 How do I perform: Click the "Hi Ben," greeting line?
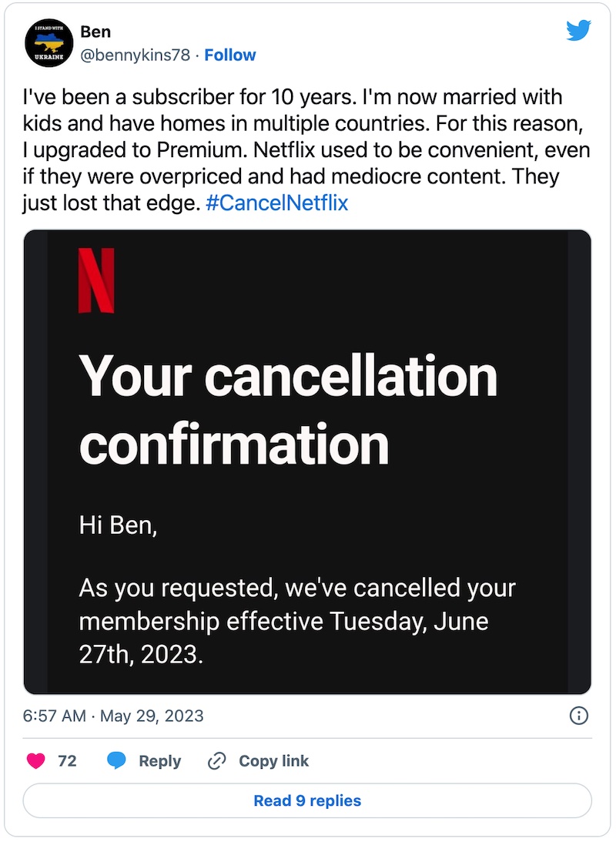(x=118, y=527)
